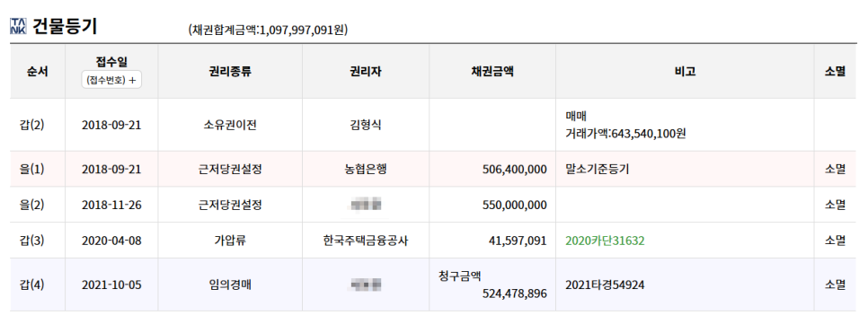Click the TANK logo icon
Viewport: 868px width, 324px height.
pyautogui.click(x=18, y=26)
